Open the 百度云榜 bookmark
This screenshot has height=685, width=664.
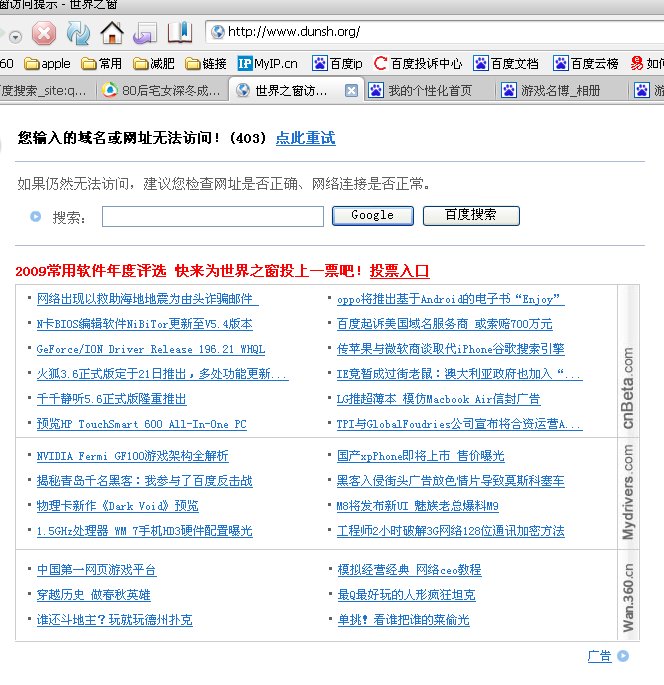point(586,64)
